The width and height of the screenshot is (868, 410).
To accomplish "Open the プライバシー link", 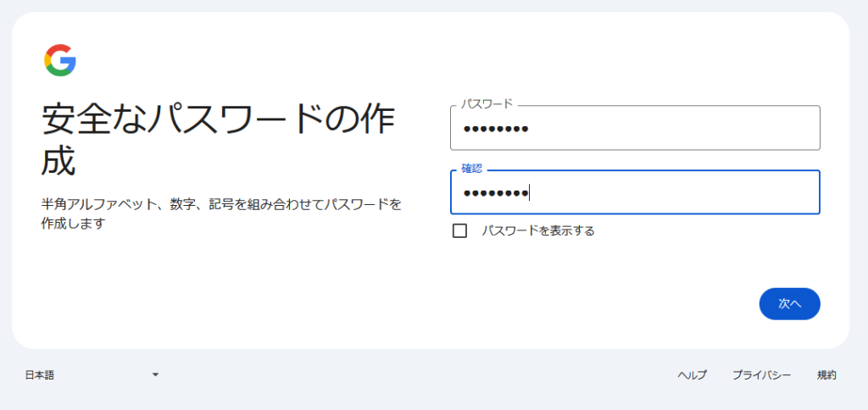I will (761, 374).
